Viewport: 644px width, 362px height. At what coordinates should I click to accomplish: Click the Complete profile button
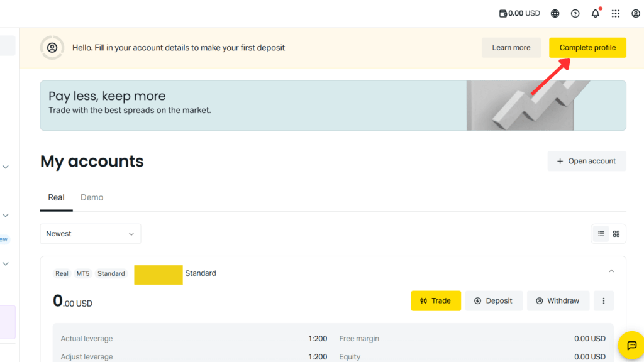point(587,48)
